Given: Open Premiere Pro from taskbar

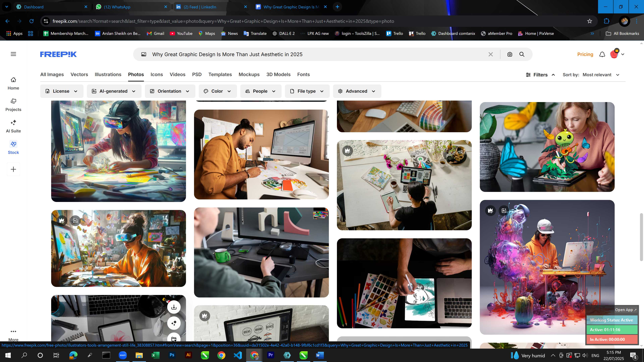Looking at the screenshot, I should pos(271,355).
